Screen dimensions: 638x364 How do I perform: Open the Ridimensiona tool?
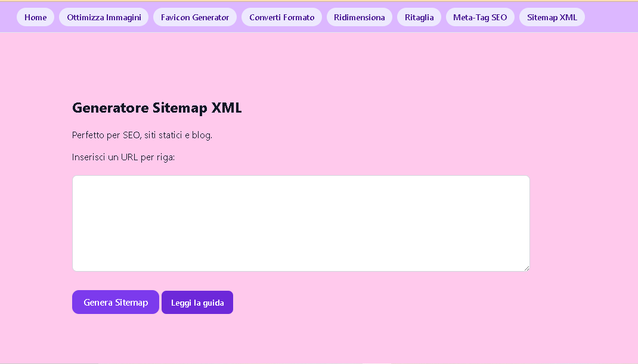360,17
